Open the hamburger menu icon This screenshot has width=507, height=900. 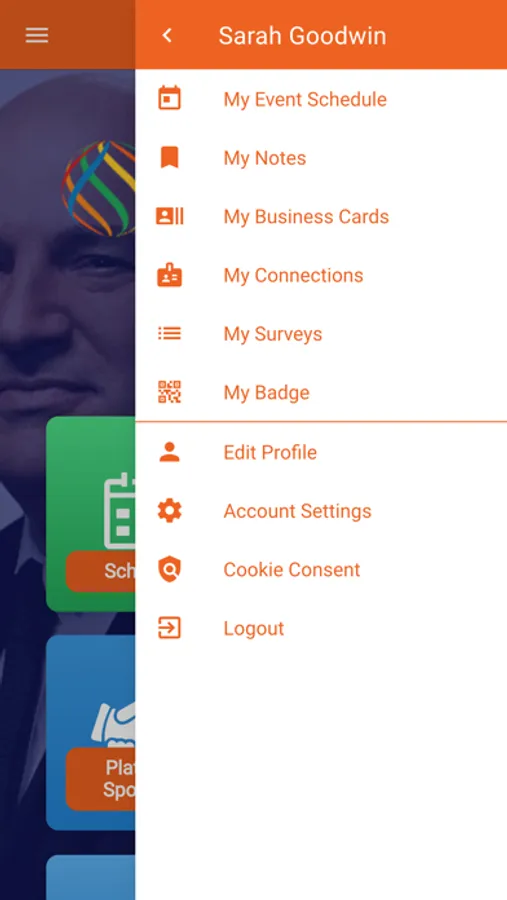point(37,36)
